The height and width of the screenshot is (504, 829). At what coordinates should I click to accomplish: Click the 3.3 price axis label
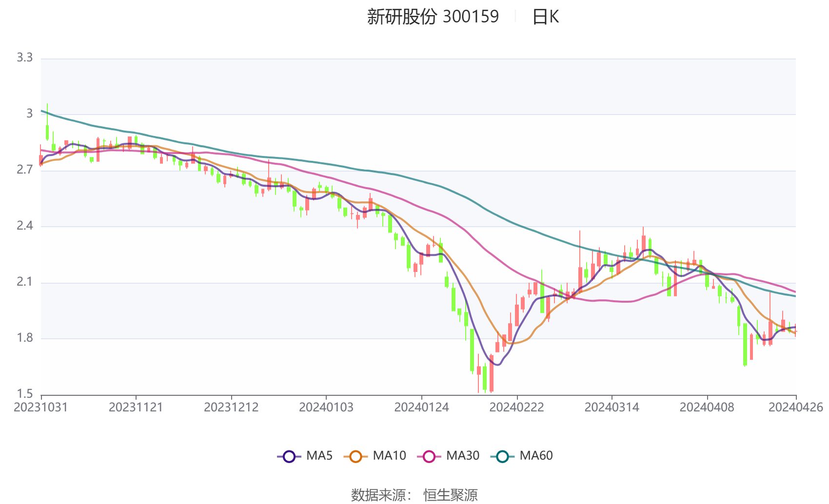[x=25, y=58]
